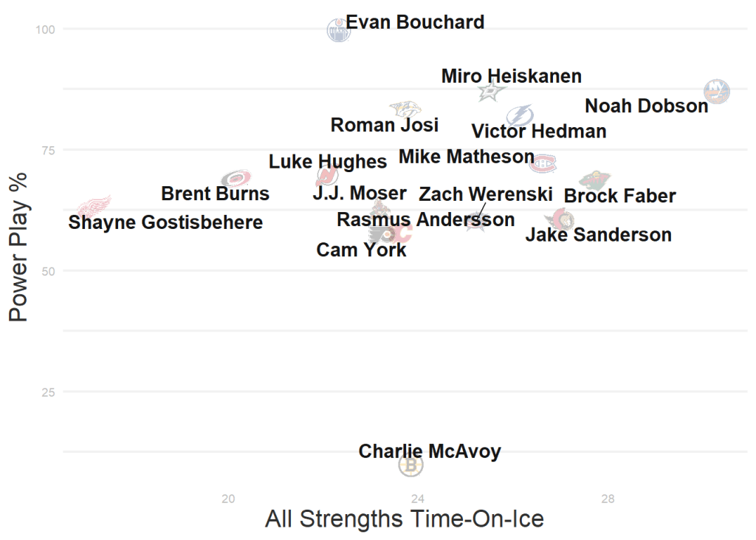
Task: Click the Ottawa Senators logo point
Action: (x=560, y=219)
